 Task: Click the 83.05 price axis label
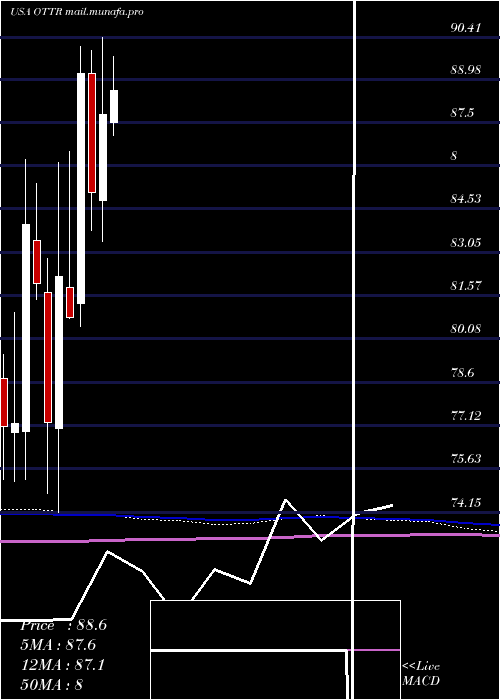tap(466, 243)
